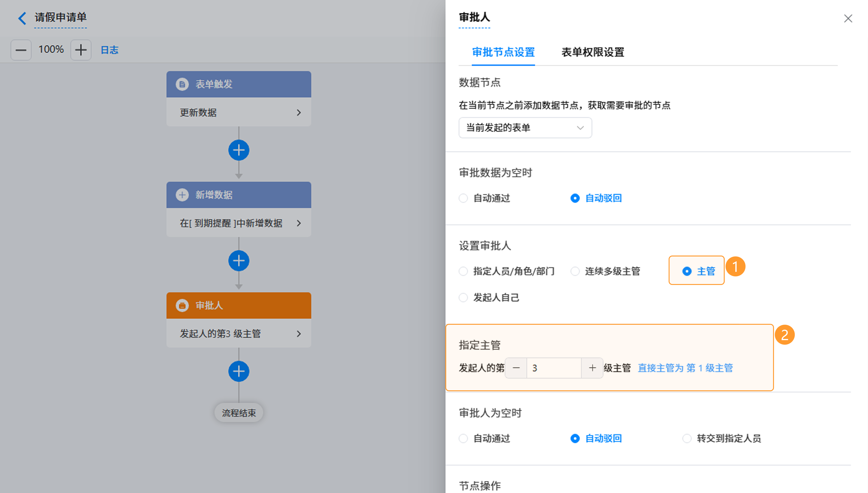
Task: Select 自动通过 under 审批数据为空时
Action: point(484,198)
